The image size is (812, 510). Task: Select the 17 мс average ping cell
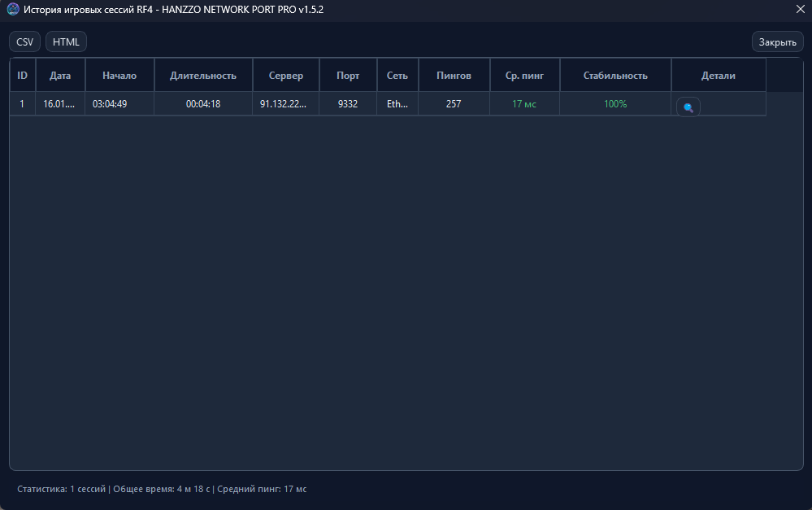coord(524,104)
